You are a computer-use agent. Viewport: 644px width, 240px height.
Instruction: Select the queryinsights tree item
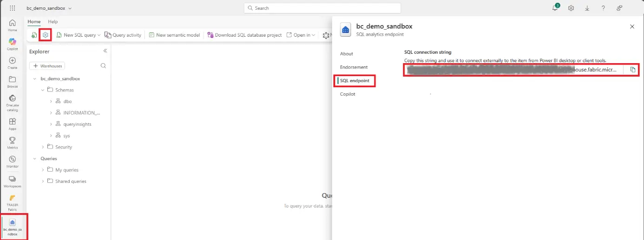(x=77, y=124)
